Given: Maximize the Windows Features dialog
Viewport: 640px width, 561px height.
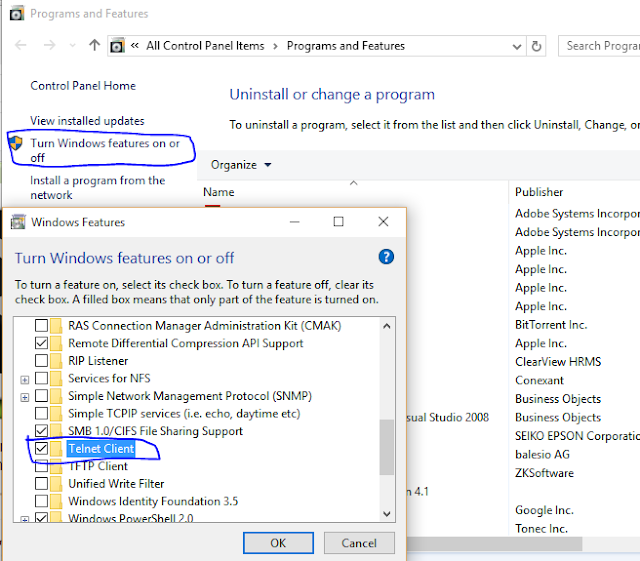Looking at the screenshot, I should coord(338,222).
